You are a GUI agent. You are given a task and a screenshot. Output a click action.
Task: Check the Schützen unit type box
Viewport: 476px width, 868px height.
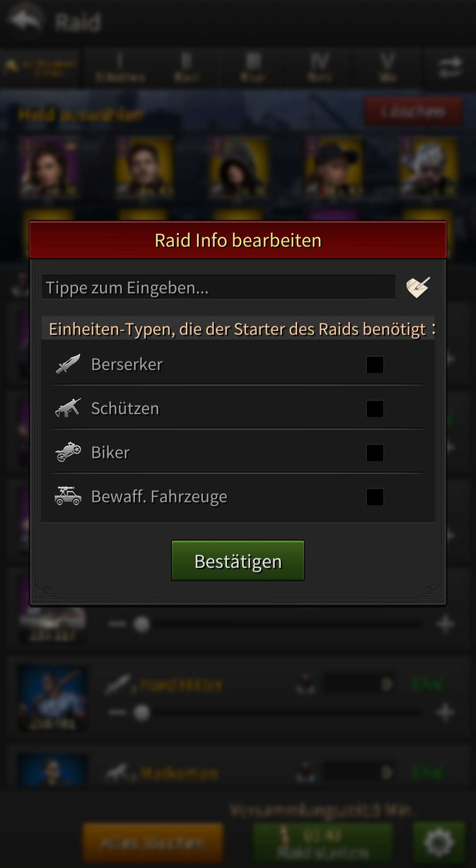coord(375,408)
